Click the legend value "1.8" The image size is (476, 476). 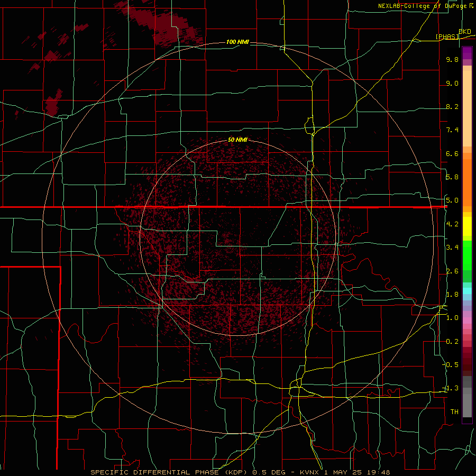point(452,295)
